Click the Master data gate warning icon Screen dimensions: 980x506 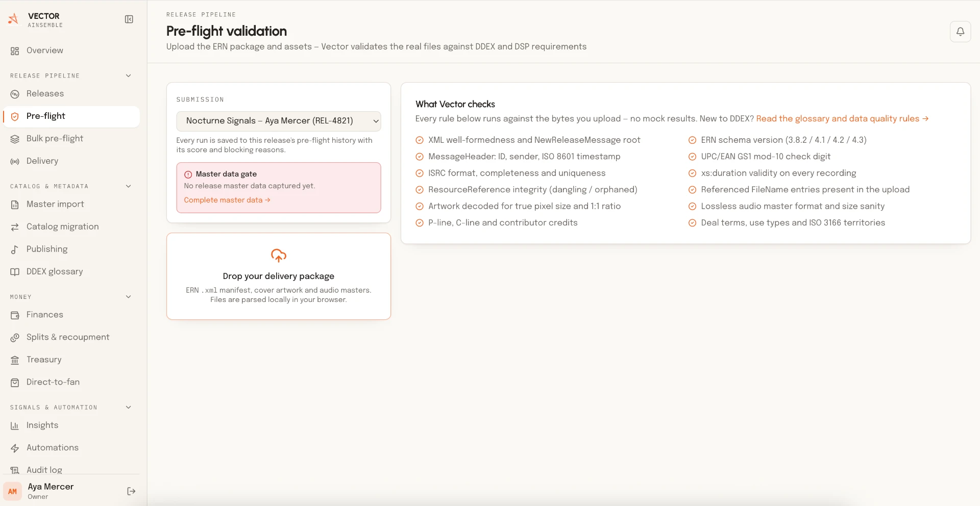tap(188, 174)
